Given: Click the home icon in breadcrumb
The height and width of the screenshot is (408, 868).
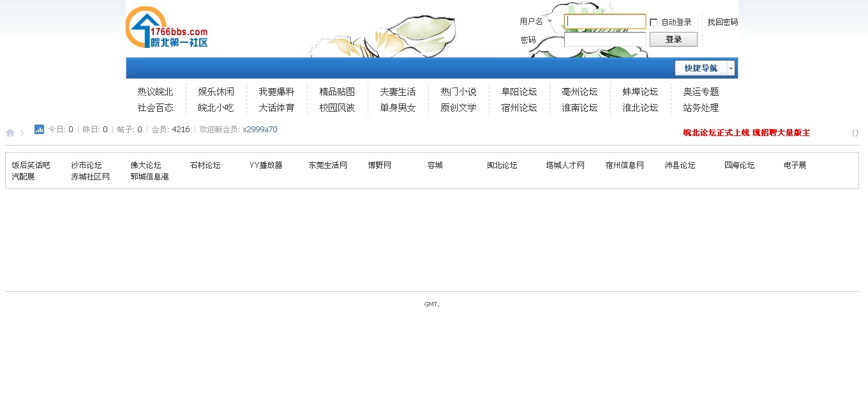Looking at the screenshot, I should [10, 133].
